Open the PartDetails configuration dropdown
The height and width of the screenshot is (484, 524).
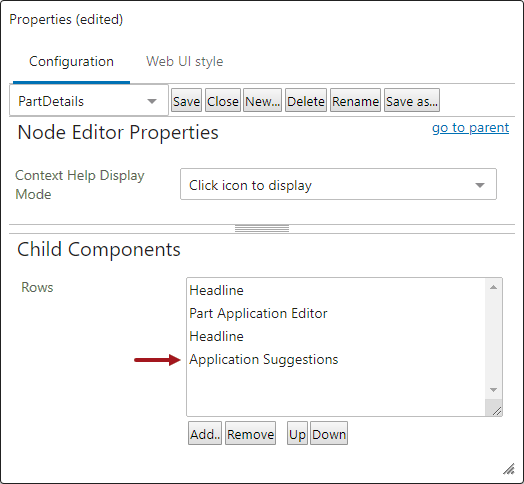(x=89, y=101)
